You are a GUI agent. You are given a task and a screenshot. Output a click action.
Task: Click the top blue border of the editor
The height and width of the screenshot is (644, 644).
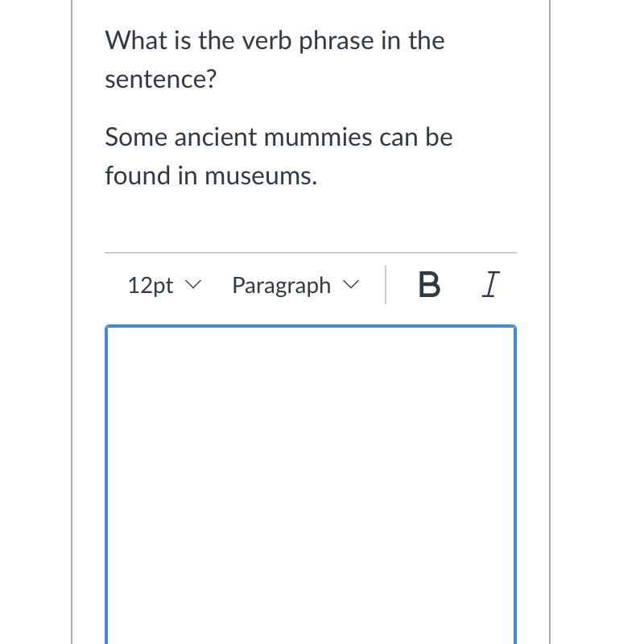tap(311, 327)
